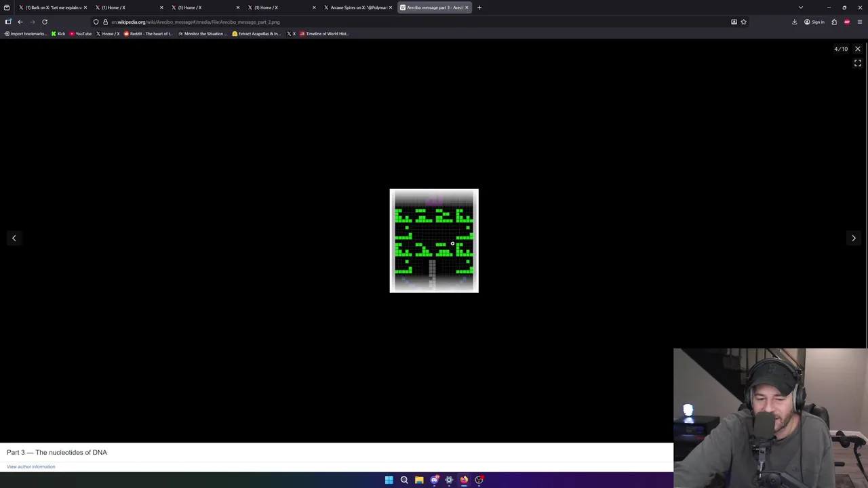Open the Adblock Plus extension
Image resolution: width=868 pixels, height=488 pixels.
pyautogui.click(x=847, y=22)
